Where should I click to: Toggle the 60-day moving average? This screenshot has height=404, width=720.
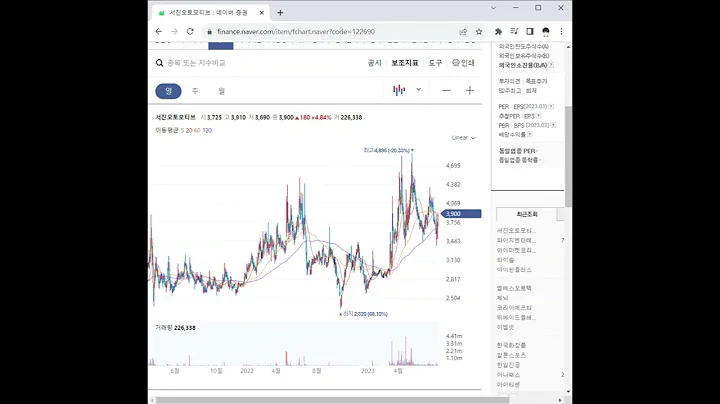(197, 130)
